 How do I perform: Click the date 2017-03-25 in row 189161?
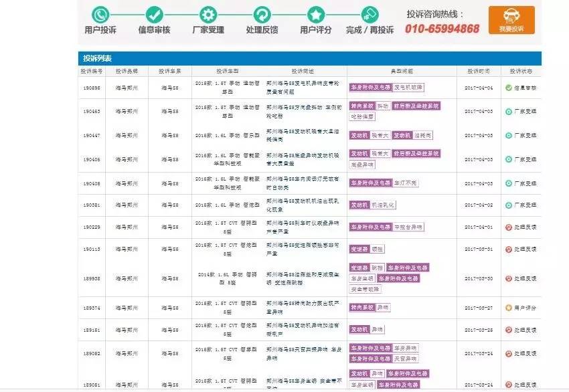[479, 330]
